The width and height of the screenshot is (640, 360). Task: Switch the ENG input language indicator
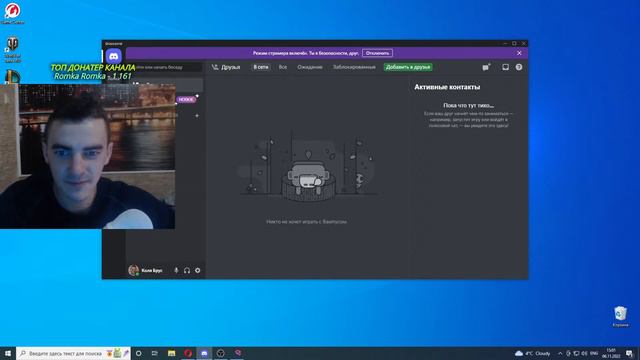(594, 353)
